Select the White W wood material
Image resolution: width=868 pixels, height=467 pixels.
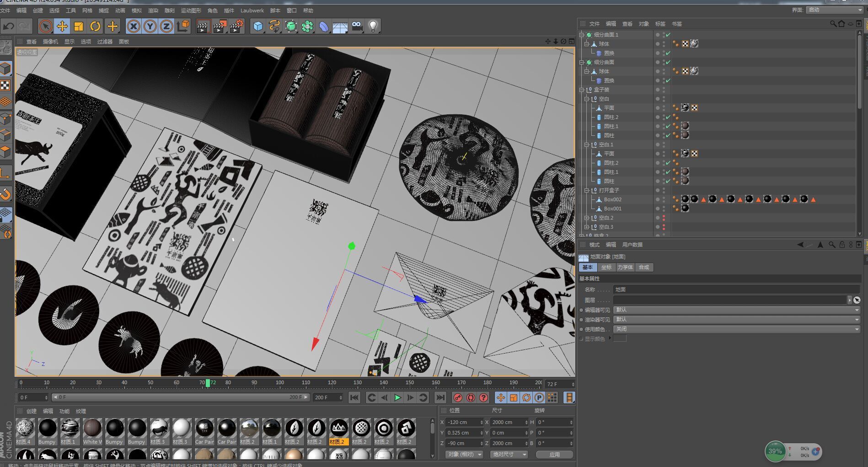(92, 431)
